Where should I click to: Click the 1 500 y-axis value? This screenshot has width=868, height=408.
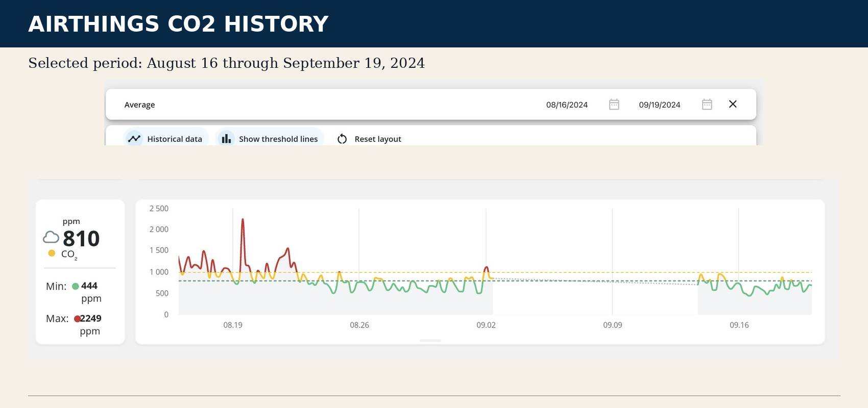coord(159,250)
